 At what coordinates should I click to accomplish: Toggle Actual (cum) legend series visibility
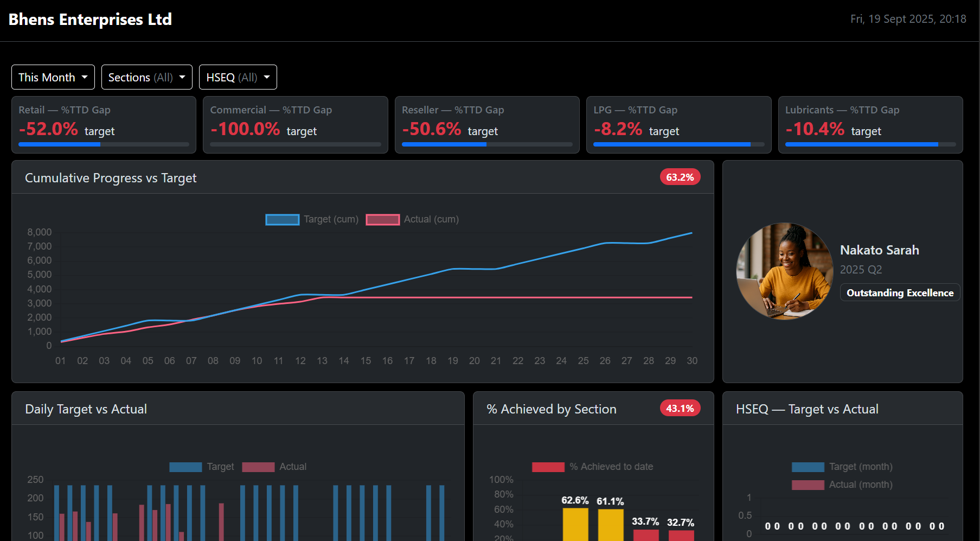coord(412,219)
